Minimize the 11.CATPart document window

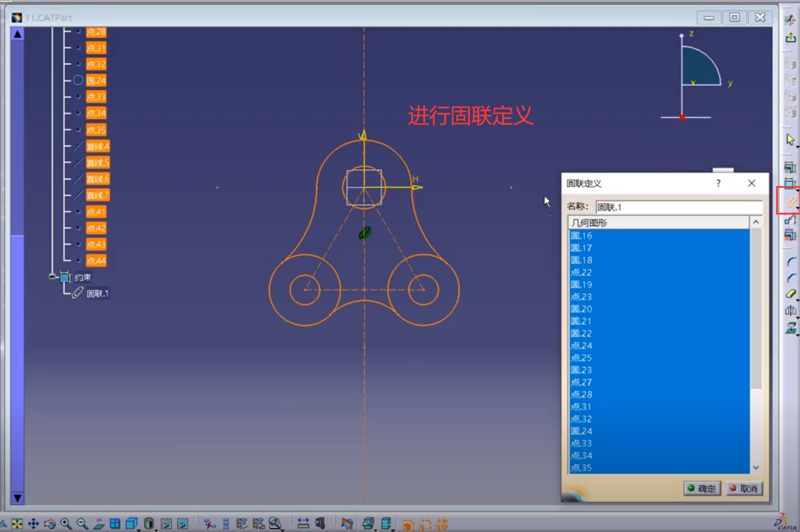[x=709, y=17]
